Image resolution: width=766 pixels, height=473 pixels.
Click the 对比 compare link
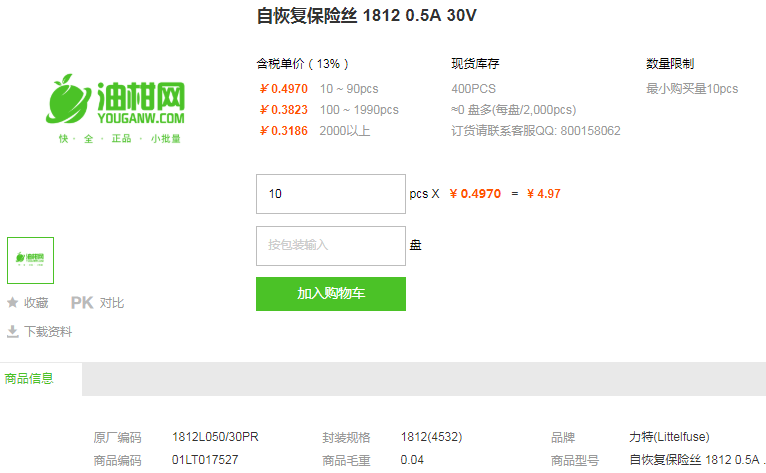point(112,303)
